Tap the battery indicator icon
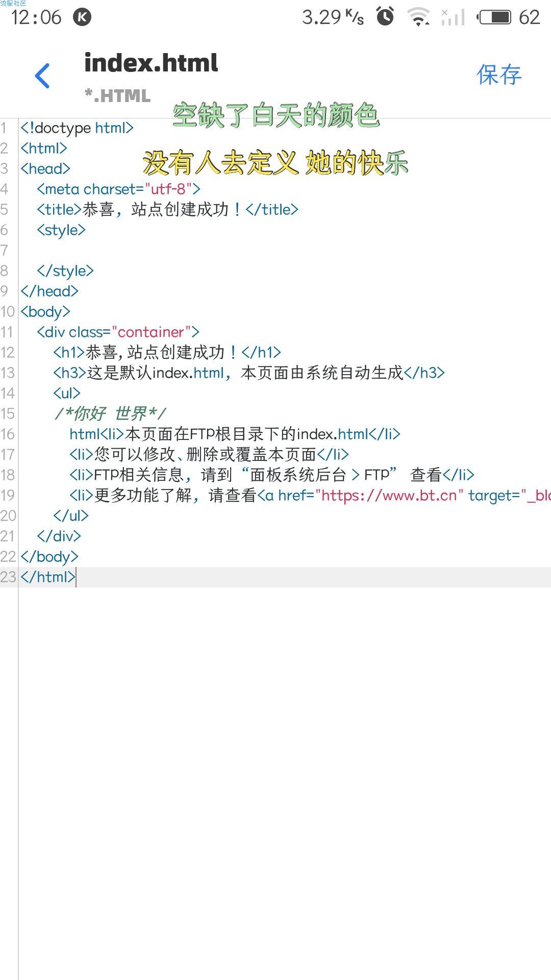 pos(493,17)
